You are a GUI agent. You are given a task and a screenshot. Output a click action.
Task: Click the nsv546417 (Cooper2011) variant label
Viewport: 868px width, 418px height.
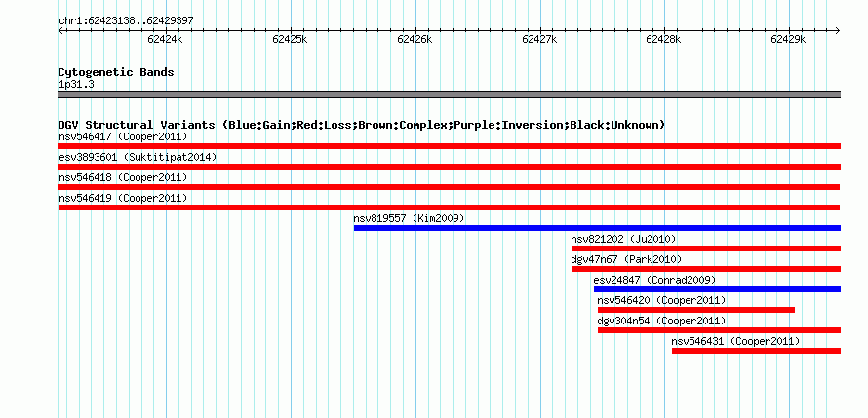[123, 136]
